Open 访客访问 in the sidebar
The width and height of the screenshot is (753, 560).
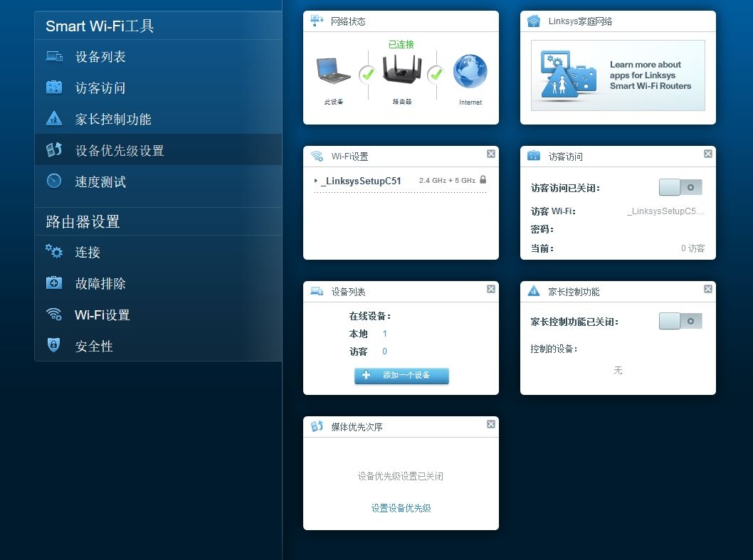point(158,88)
